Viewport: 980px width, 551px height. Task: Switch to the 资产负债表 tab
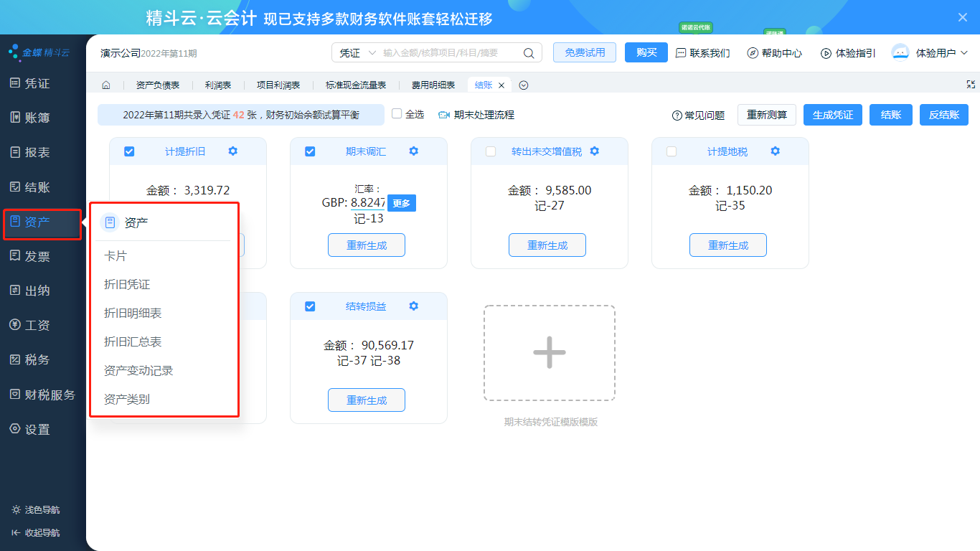(157, 85)
